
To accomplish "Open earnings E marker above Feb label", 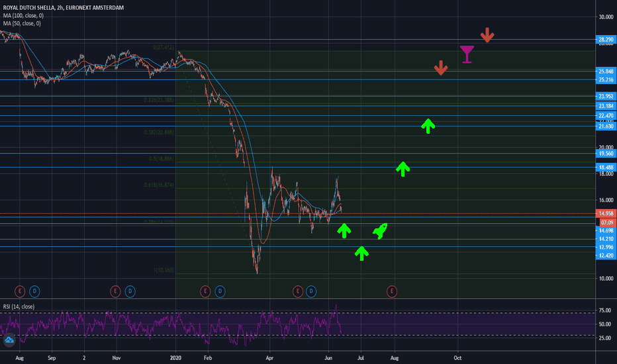I will pos(205,291).
